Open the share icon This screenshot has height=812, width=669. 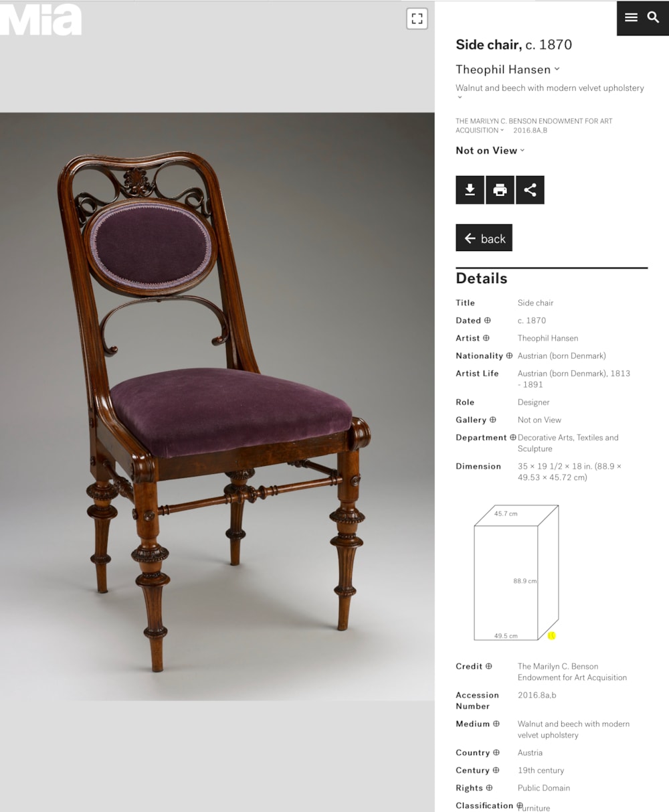tap(530, 190)
